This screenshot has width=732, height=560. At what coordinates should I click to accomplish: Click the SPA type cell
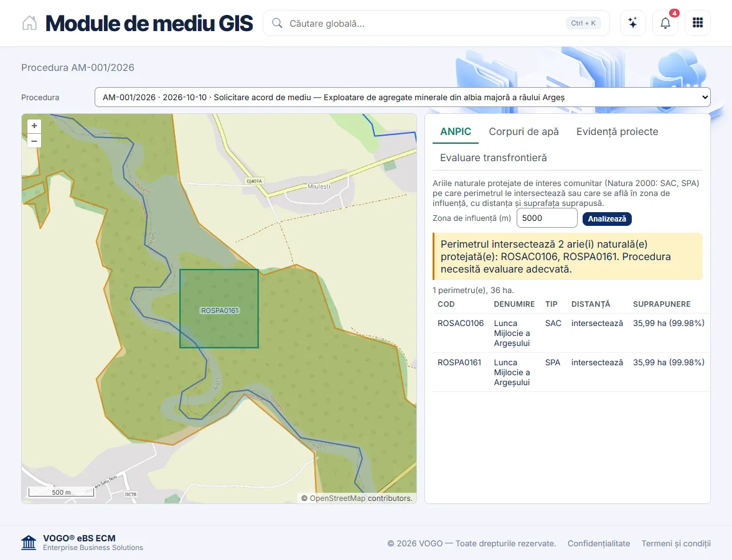(x=553, y=362)
